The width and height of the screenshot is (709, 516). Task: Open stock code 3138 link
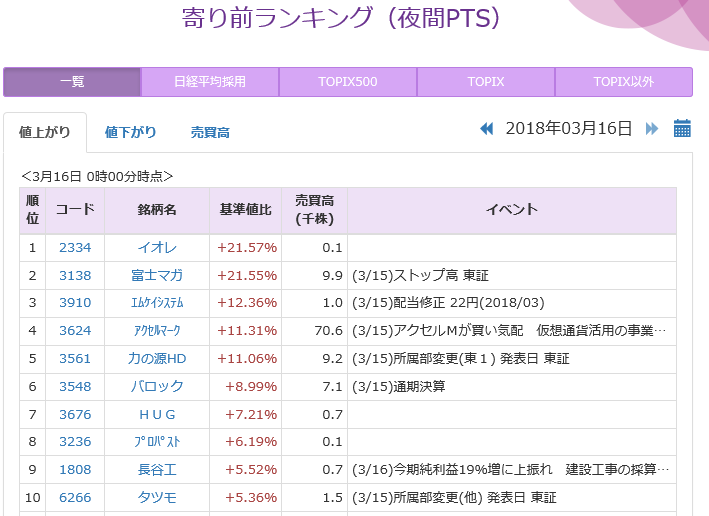click(x=75, y=275)
